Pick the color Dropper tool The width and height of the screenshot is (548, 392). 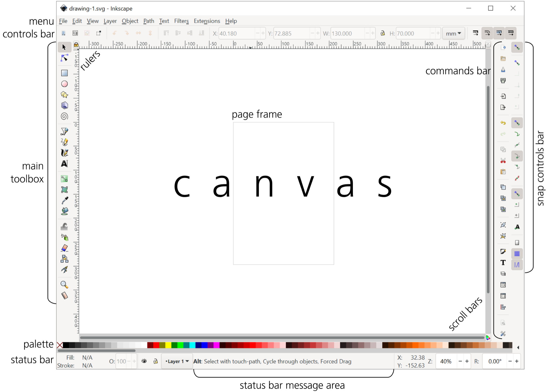pos(64,200)
